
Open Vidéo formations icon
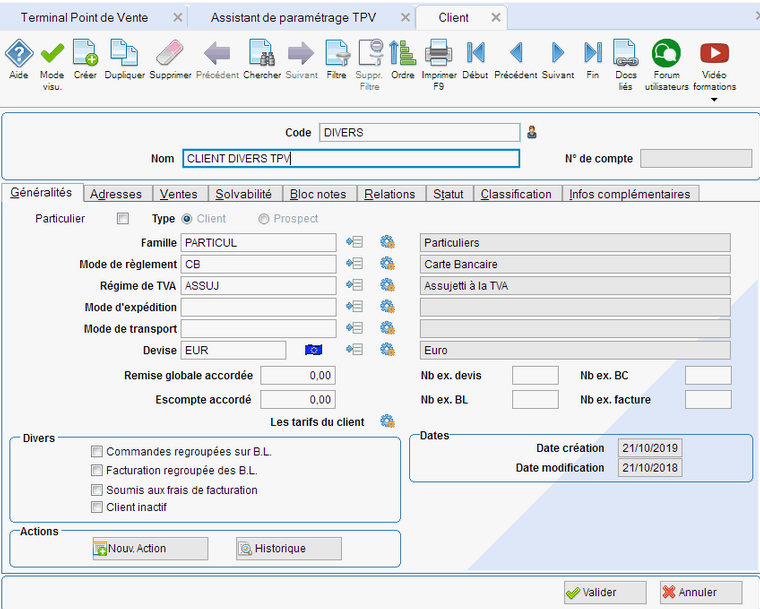click(x=714, y=53)
